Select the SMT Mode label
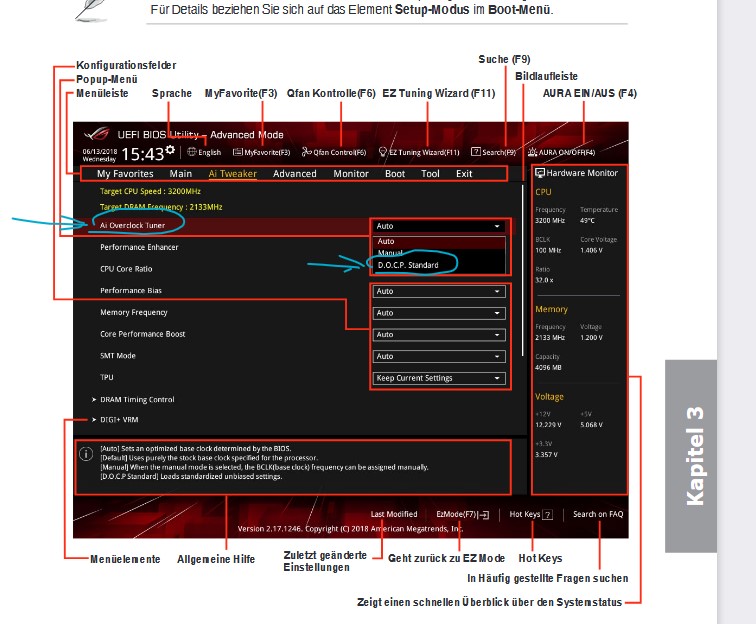 [x=118, y=356]
